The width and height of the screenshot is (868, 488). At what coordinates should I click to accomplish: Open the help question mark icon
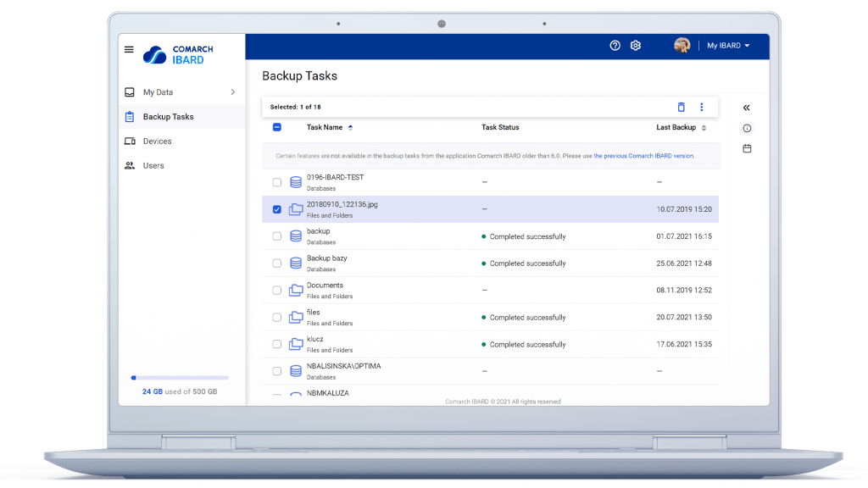pyautogui.click(x=615, y=46)
